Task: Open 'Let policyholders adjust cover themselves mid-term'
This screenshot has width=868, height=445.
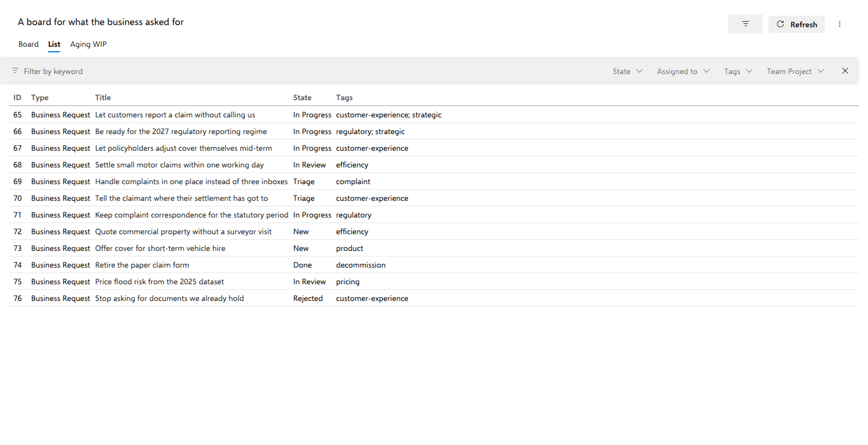Action: (x=184, y=148)
